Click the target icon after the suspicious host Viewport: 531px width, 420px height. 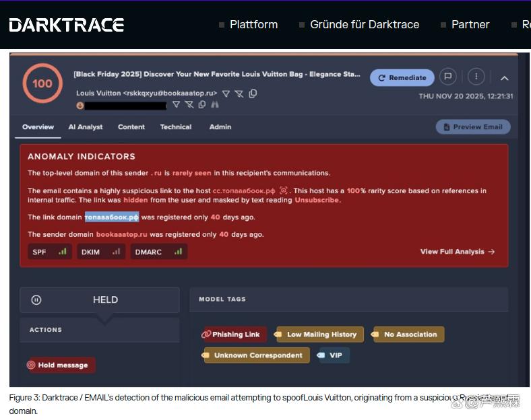point(283,190)
